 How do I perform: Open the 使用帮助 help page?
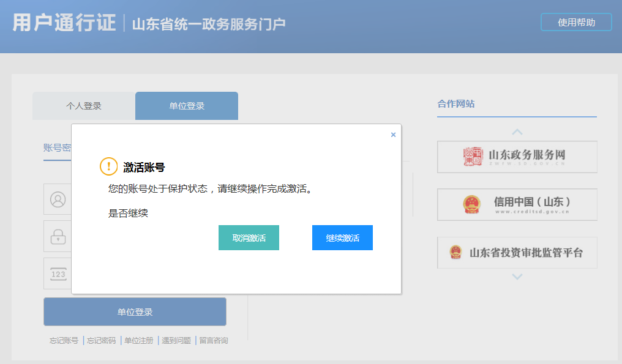[x=575, y=21]
